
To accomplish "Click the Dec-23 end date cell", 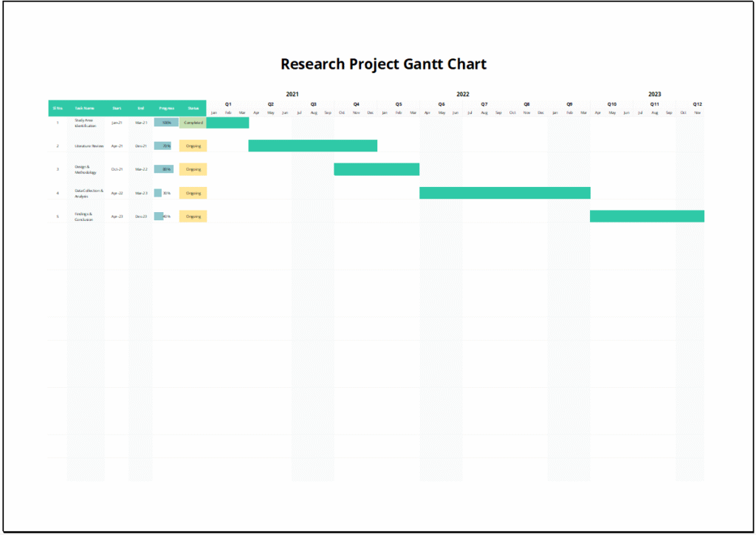I will coord(140,216).
